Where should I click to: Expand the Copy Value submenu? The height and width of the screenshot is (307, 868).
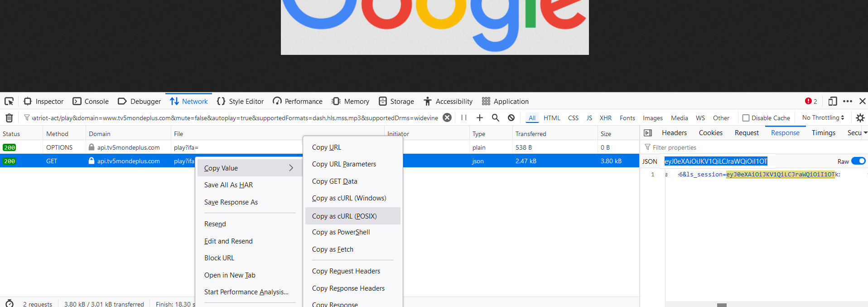249,168
